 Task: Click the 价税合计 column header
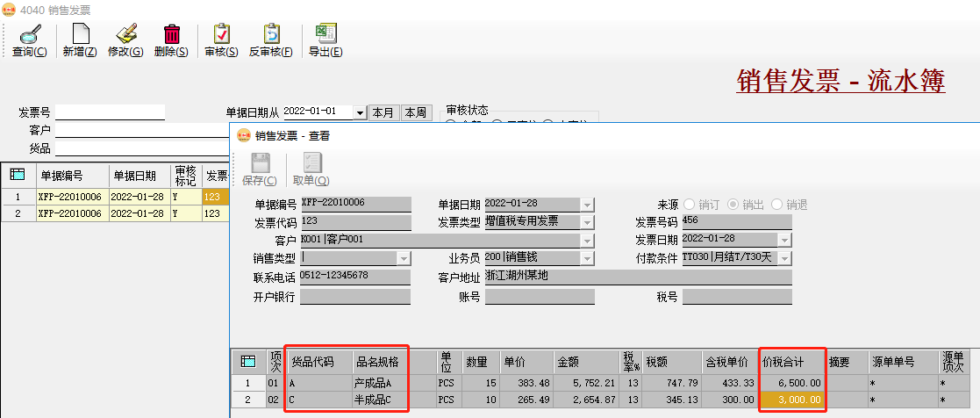(791, 361)
